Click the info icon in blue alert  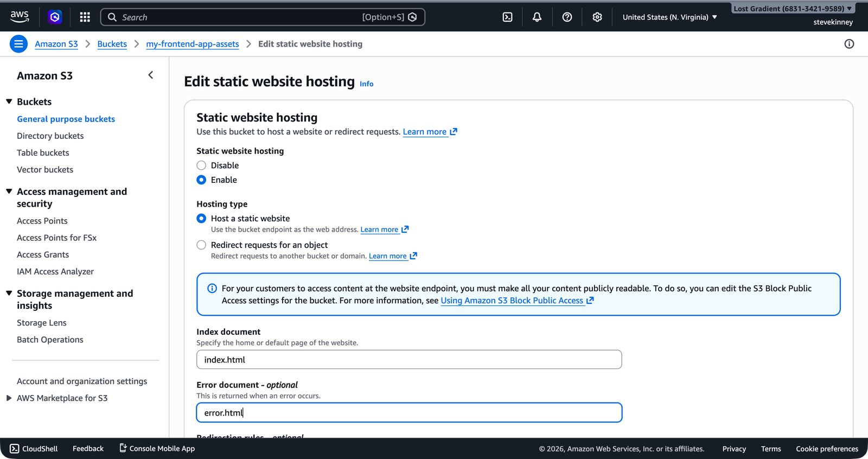pos(212,289)
